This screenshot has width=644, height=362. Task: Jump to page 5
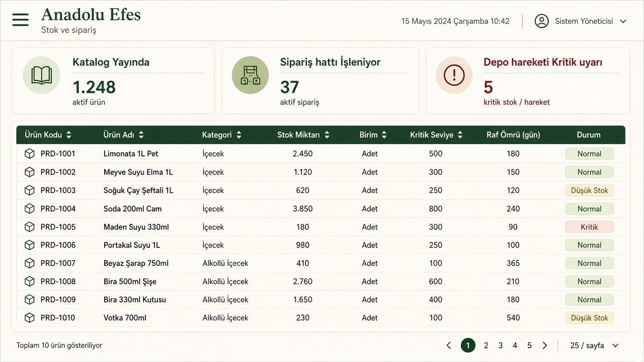point(529,345)
